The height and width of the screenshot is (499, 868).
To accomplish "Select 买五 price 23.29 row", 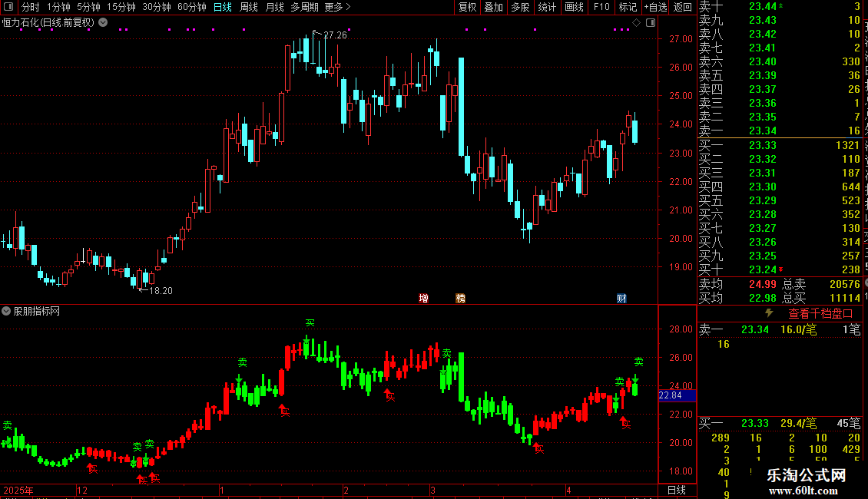I will [780, 200].
